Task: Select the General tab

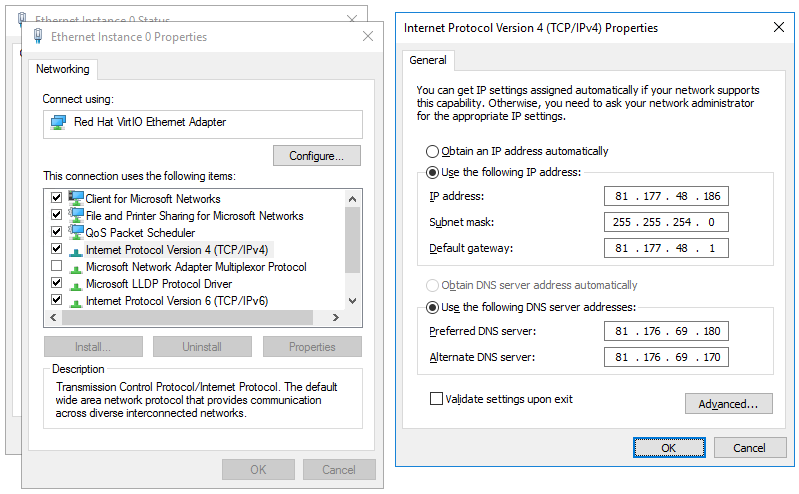Action: pos(428,60)
